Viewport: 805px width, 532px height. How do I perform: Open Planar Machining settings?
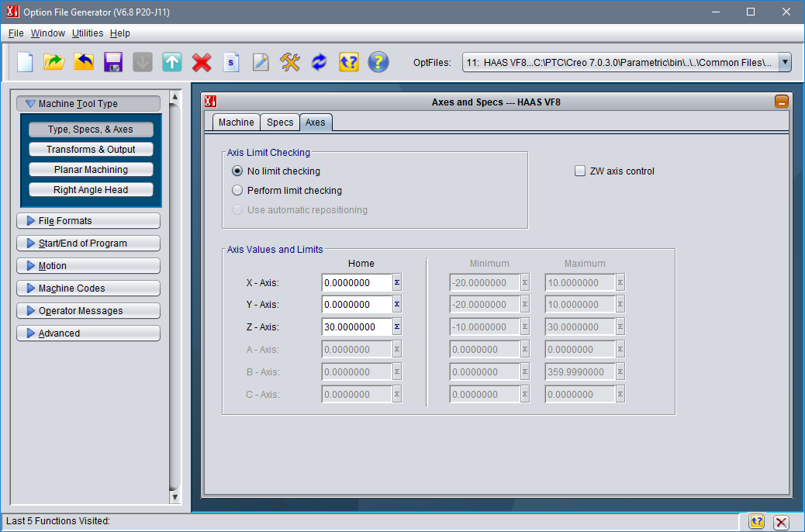pyautogui.click(x=91, y=169)
